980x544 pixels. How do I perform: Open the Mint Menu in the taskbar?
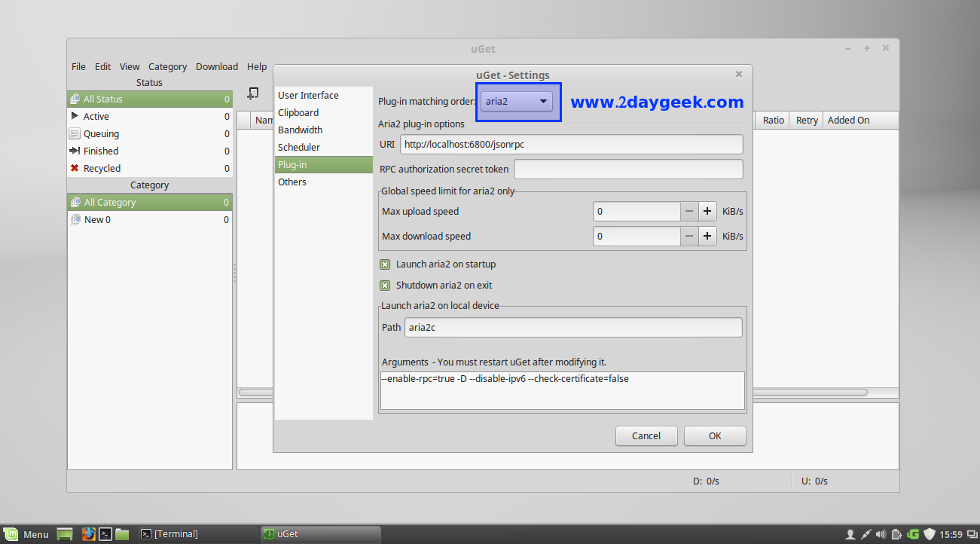(27, 534)
